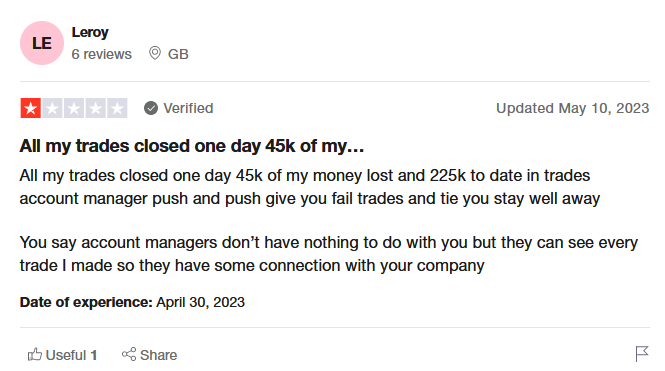Click the Useful count number 1
665x371 pixels.
click(x=94, y=355)
